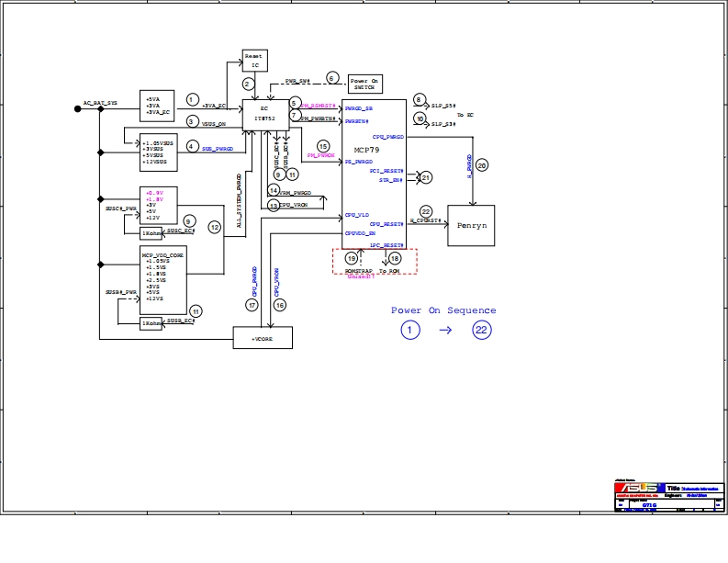The height and width of the screenshot is (563, 728).
Task: Click step circle 6 beside PWR_SW#
Action: (332, 78)
